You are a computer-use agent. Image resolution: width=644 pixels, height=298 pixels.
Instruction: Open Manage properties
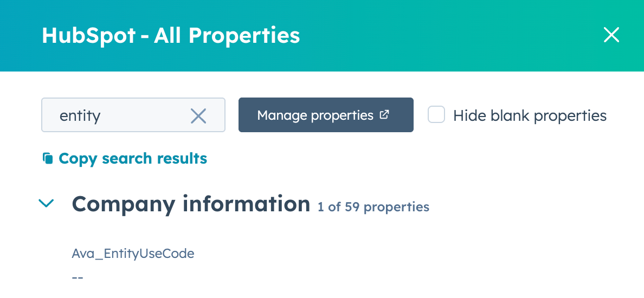coord(325,115)
